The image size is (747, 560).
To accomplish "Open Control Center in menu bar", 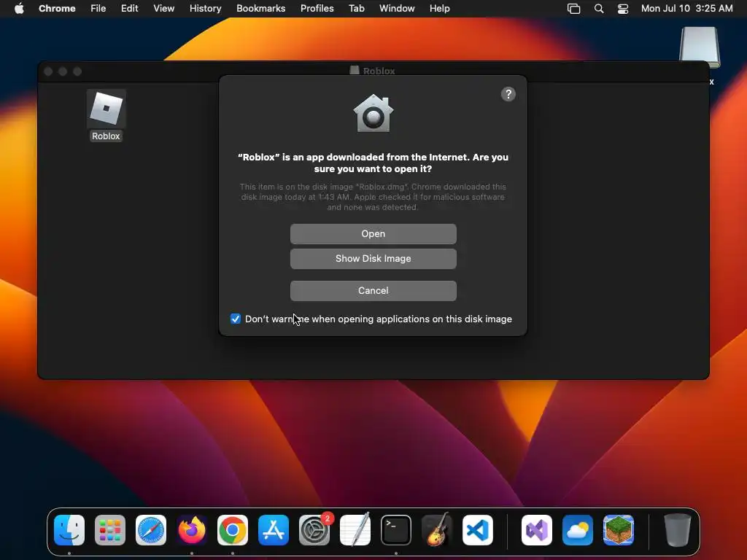I will pos(623,9).
